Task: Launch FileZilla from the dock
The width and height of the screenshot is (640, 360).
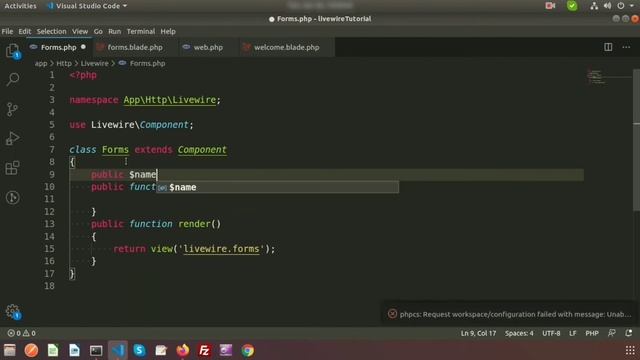Action: click(204, 350)
